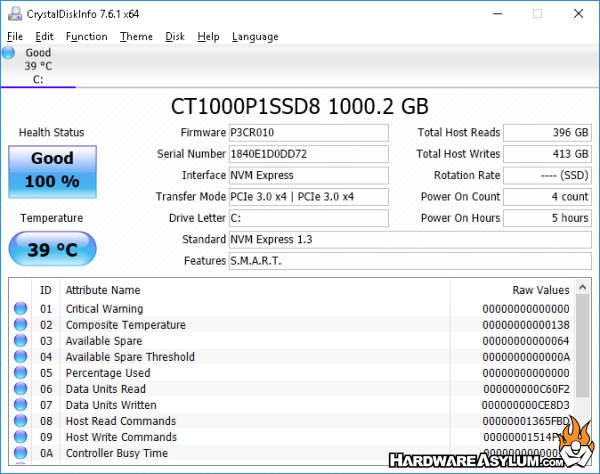Click the status orb for Data Units Written
Screen dimensions: 600x474
click(21, 405)
